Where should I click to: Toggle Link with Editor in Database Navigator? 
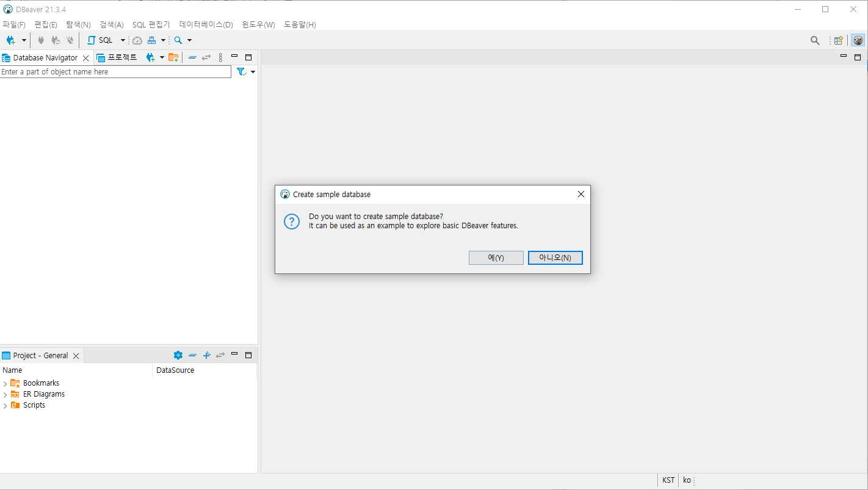click(206, 57)
